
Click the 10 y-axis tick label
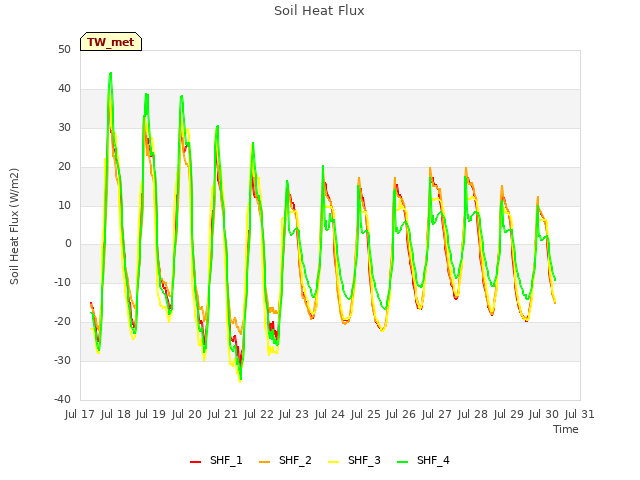click(x=64, y=205)
